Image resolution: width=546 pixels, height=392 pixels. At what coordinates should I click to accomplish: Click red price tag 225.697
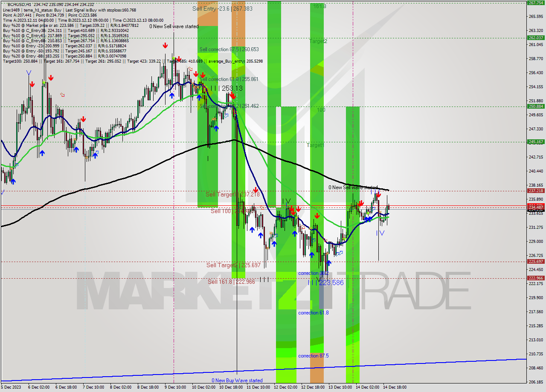tap(536, 262)
